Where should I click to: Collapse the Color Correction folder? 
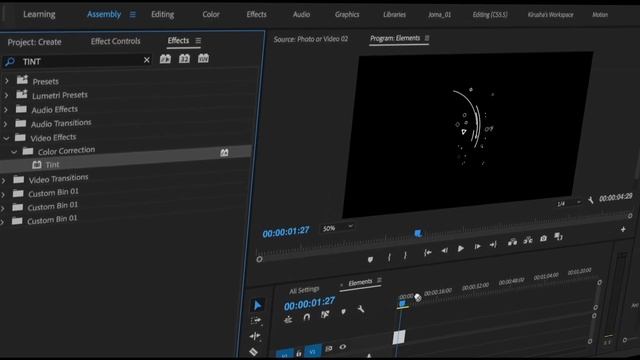(14, 152)
